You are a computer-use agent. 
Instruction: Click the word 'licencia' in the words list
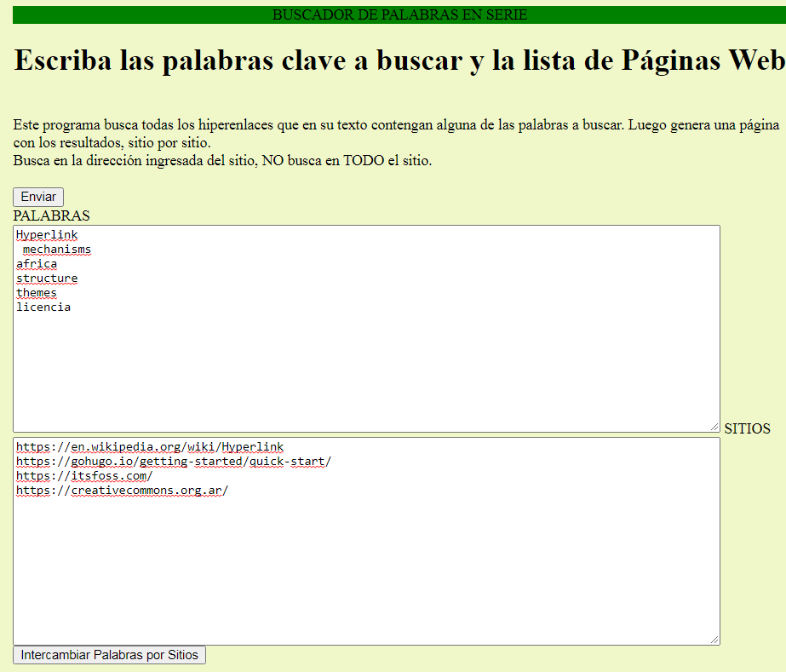click(x=43, y=307)
